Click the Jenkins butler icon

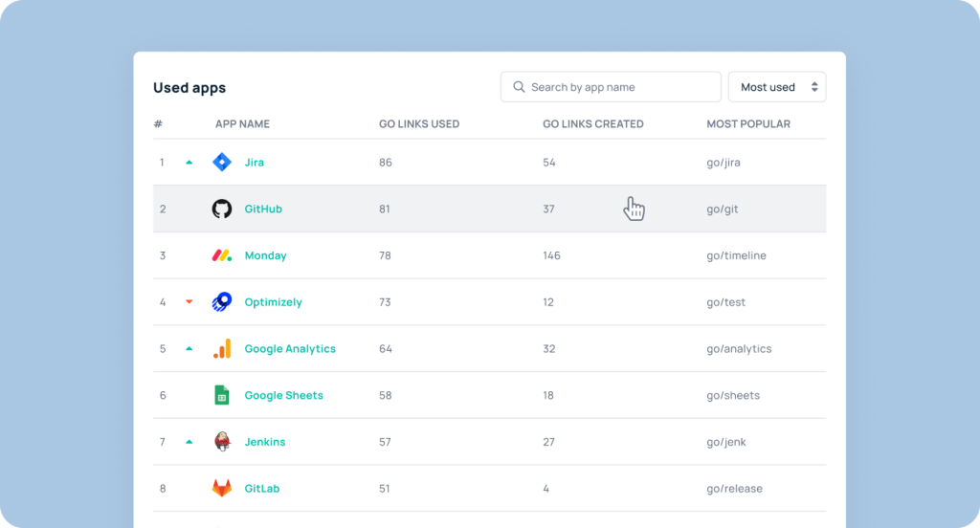click(222, 442)
